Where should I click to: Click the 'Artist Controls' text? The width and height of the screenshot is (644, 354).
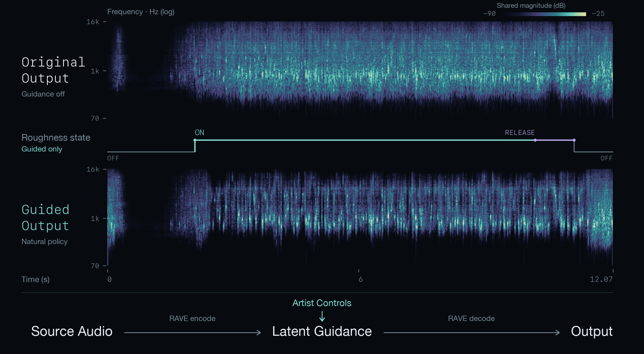[x=322, y=303]
